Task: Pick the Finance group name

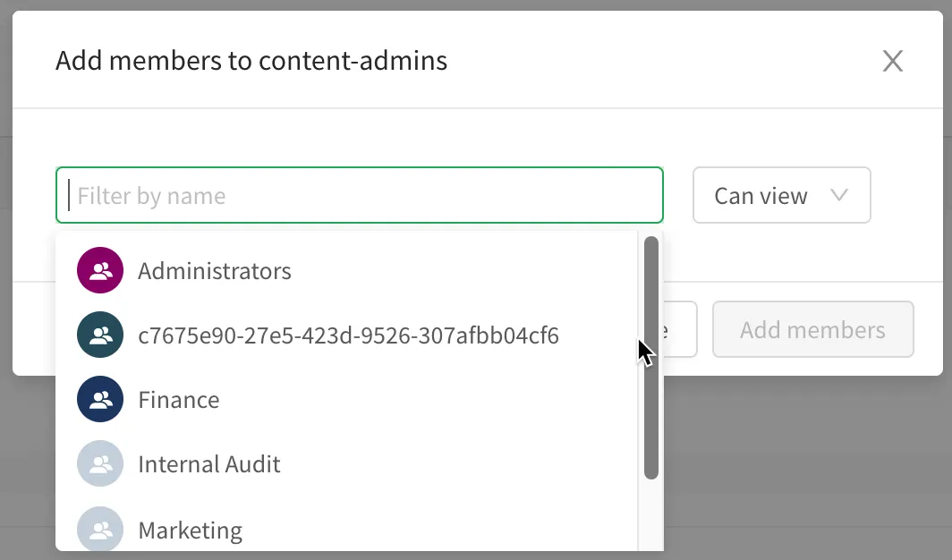Action: [x=179, y=399]
